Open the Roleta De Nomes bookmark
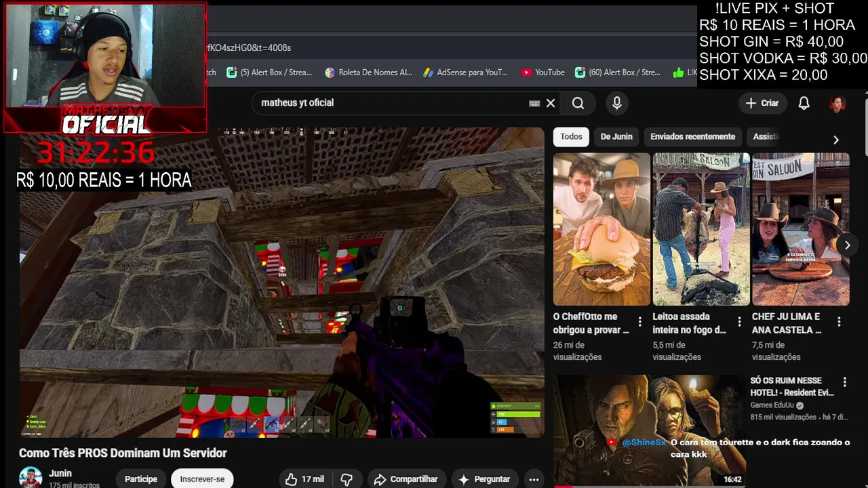Image resolution: width=868 pixels, height=488 pixels. pos(369,73)
